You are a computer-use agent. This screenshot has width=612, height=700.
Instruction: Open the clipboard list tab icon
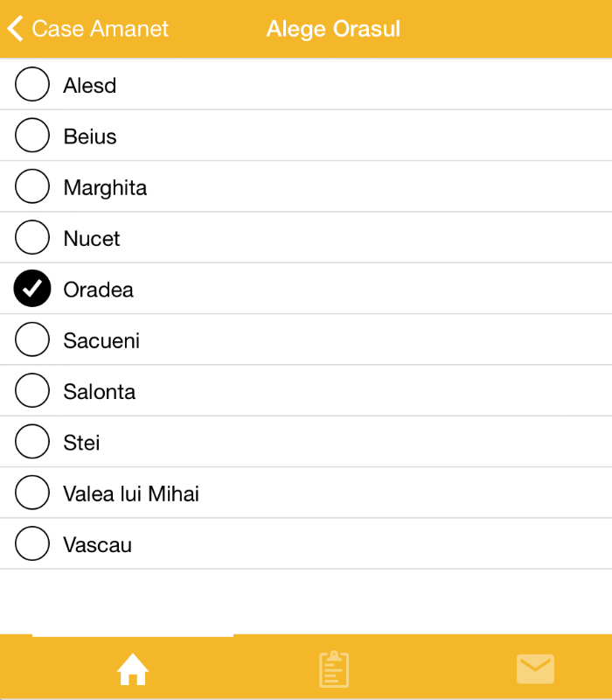(x=334, y=669)
